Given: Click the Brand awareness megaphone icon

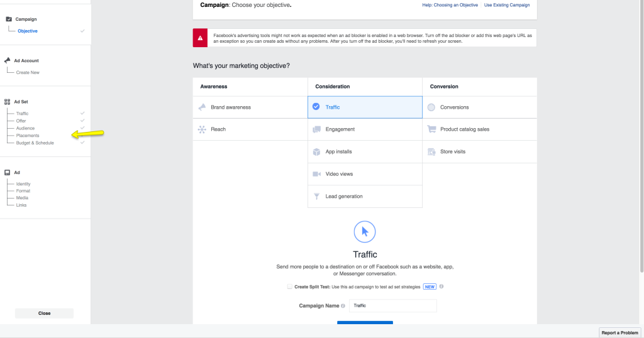Looking at the screenshot, I should pos(202,107).
